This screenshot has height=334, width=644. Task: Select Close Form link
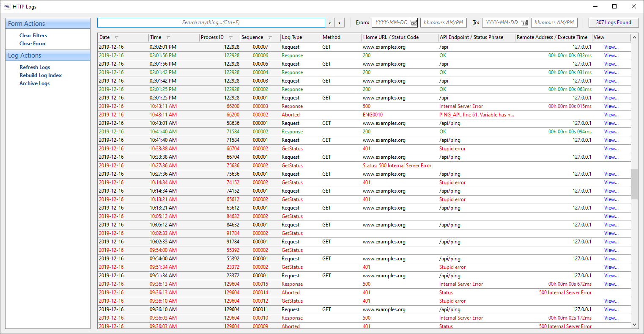32,44
